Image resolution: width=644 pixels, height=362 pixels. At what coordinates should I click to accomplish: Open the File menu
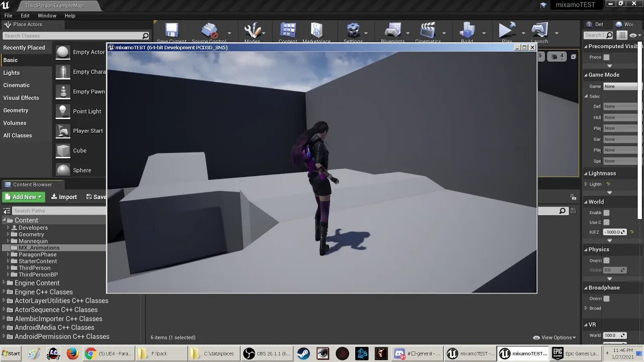click(x=9, y=16)
